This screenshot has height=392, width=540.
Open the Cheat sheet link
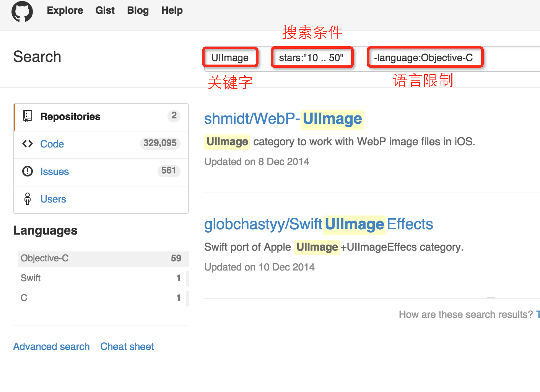(x=127, y=347)
